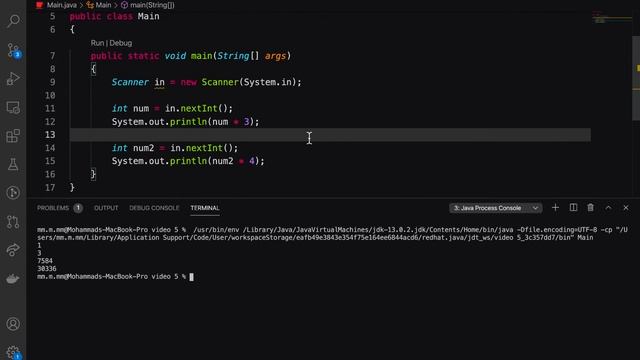Switch to the OUTPUT tab

click(106, 208)
